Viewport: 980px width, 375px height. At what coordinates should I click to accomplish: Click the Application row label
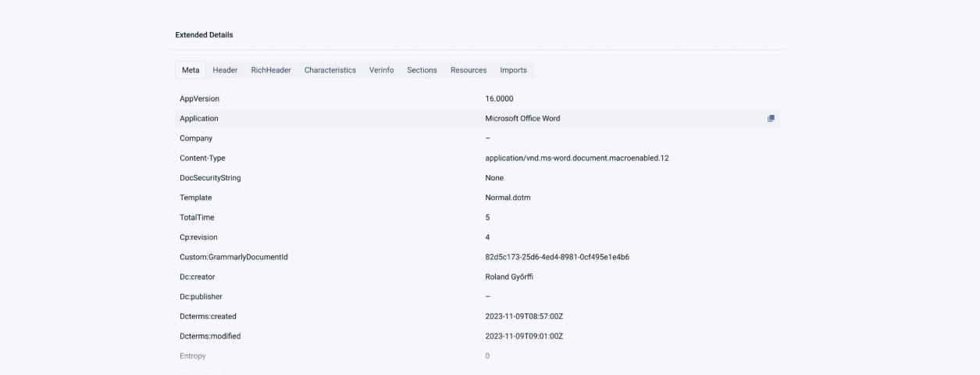pos(199,119)
